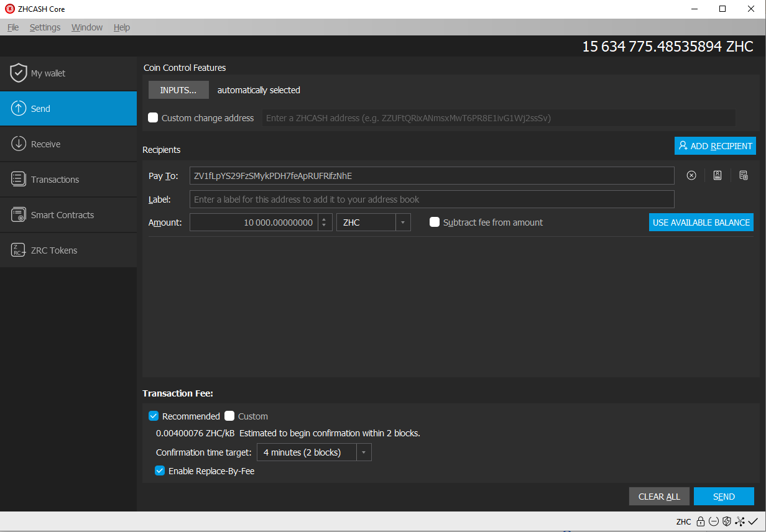Disable Enable Replace-By-Fee checkbox
Screen dimensions: 766x532
click(160, 470)
